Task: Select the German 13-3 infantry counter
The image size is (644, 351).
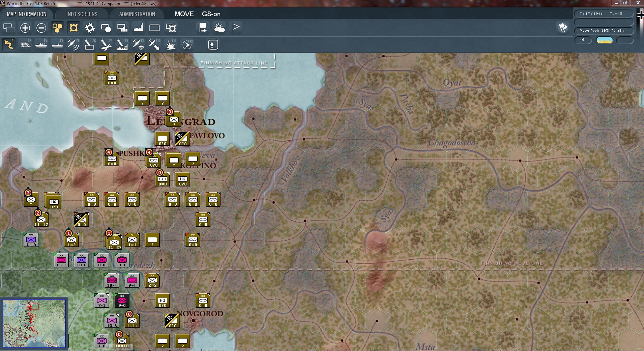Action: click(112, 321)
